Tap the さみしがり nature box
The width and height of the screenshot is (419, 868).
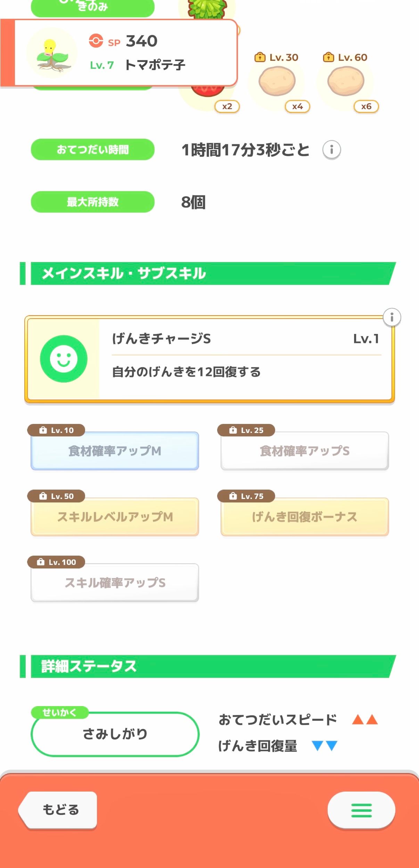point(115,734)
